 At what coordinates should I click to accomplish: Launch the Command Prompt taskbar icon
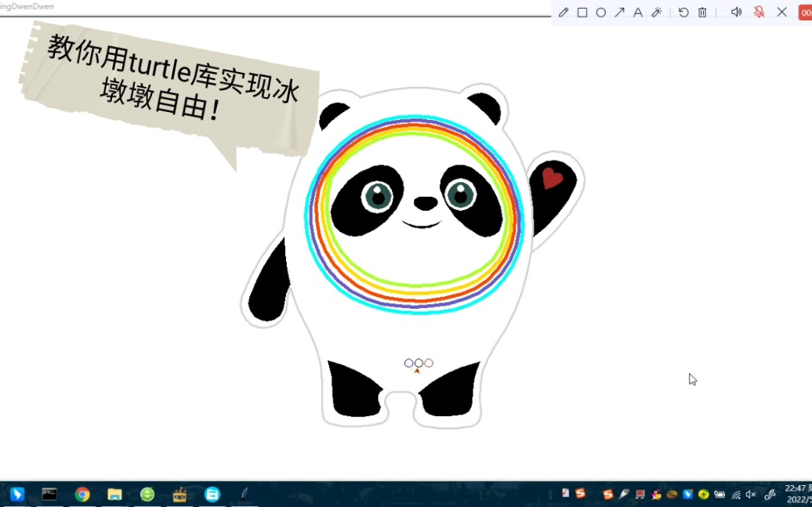pyautogui.click(x=49, y=494)
